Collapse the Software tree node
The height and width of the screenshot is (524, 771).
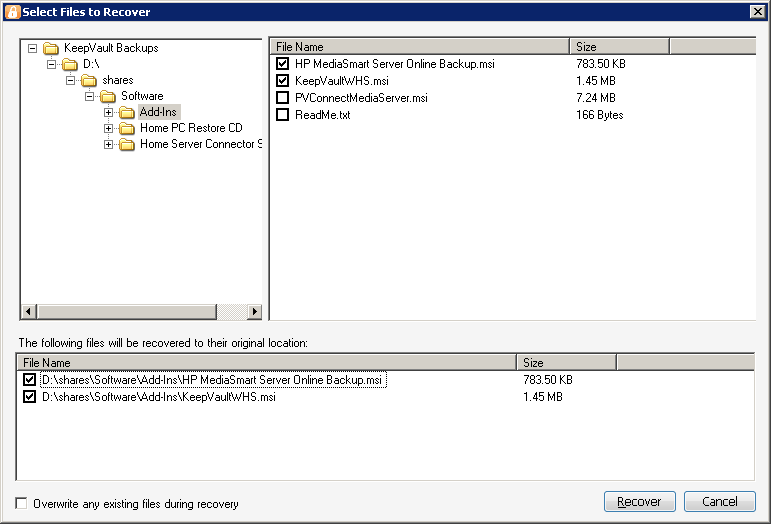pyautogui.click(x=89, y=96)
